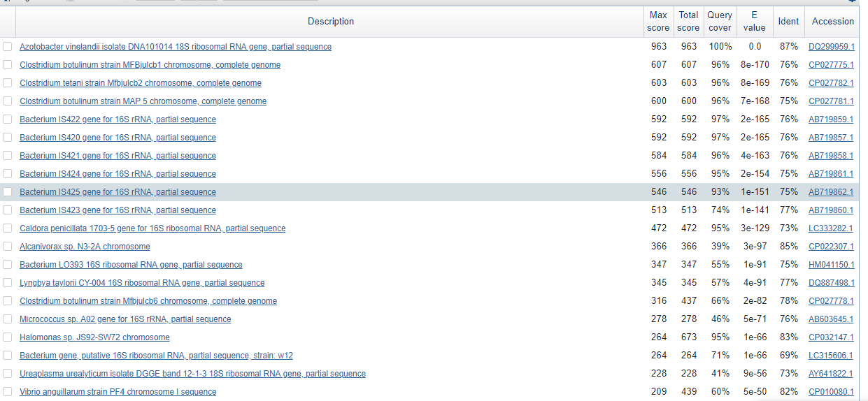Click the Query cover column header
Image resolution: width=868 pixels, height=401 pixels.
pyautogui.click(x=719, y=22)
